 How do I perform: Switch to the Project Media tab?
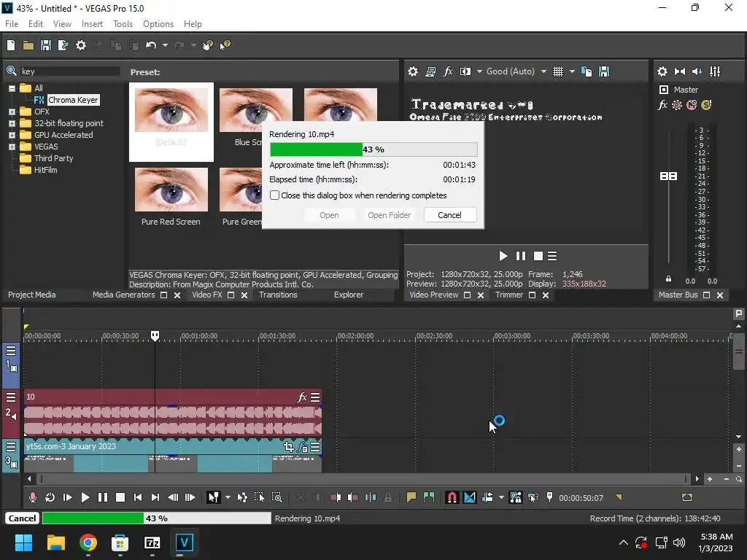point(31,295)
